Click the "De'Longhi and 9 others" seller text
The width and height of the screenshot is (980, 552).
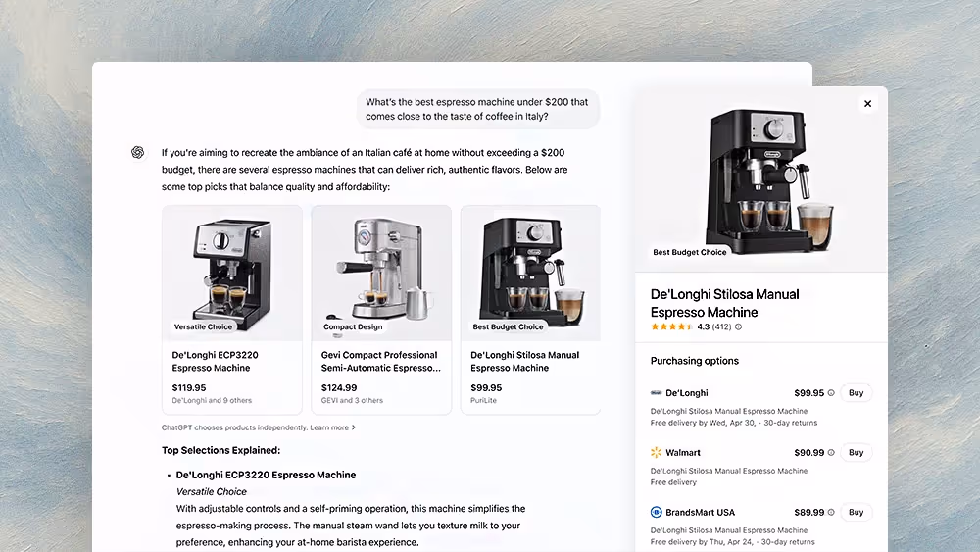(x=212, y=401)
